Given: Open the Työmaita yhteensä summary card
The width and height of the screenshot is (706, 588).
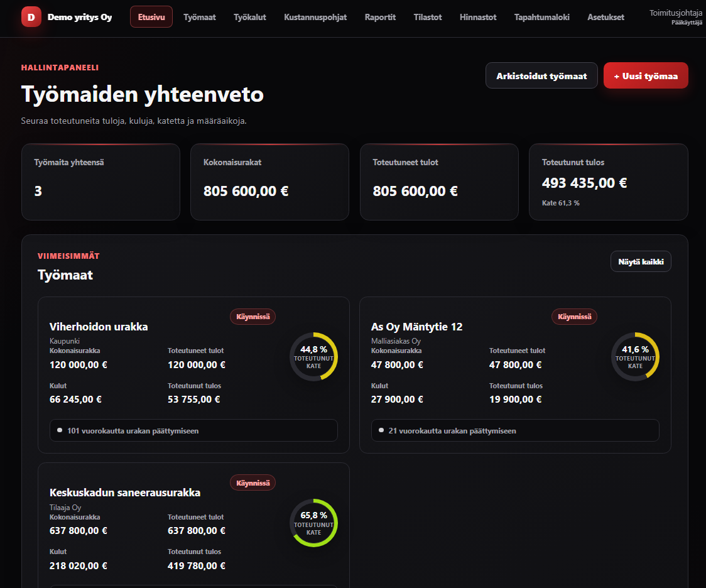Looking at the screenshot, I should pos(101,182).
